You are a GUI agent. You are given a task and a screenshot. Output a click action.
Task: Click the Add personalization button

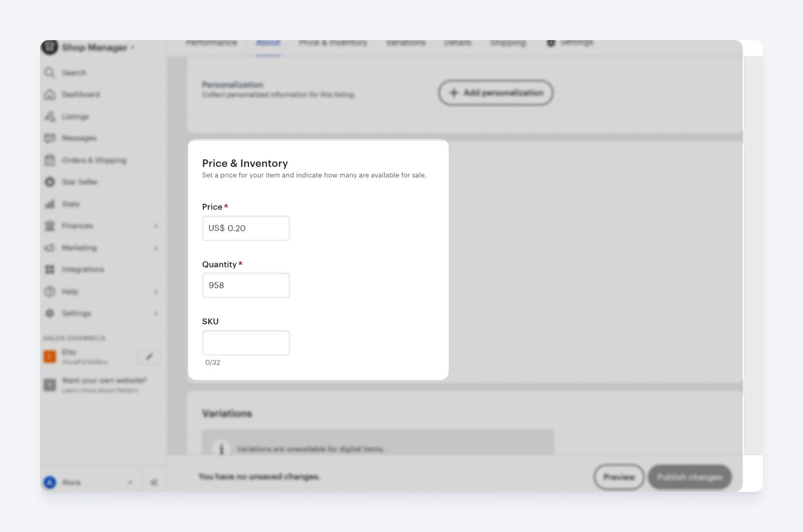click(x=496, y=93)
